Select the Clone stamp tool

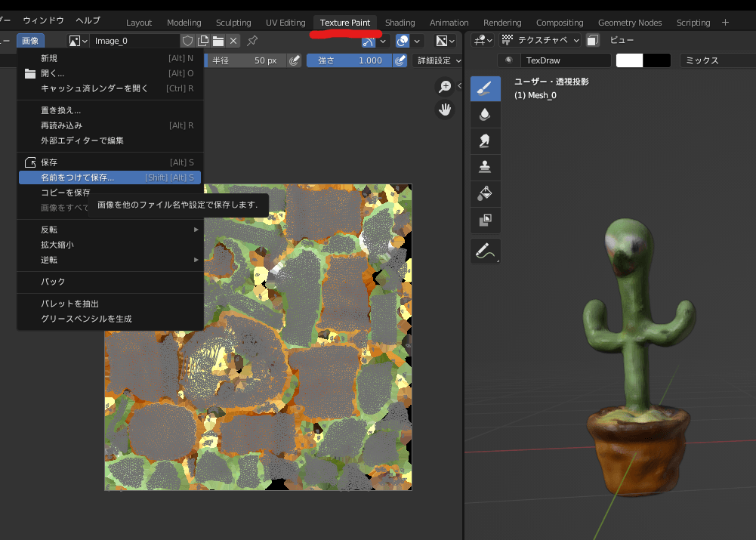[485, 167]
